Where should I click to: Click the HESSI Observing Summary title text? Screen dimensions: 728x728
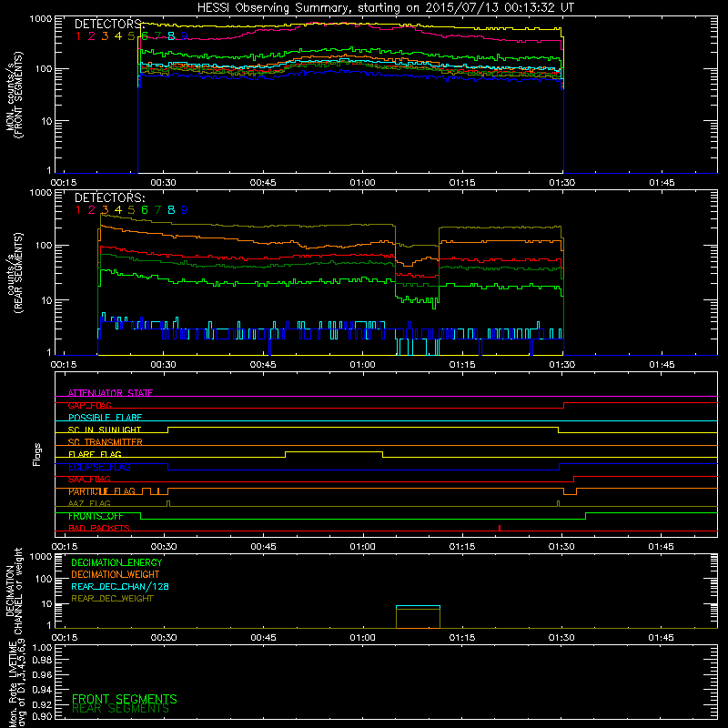(385, 8)
